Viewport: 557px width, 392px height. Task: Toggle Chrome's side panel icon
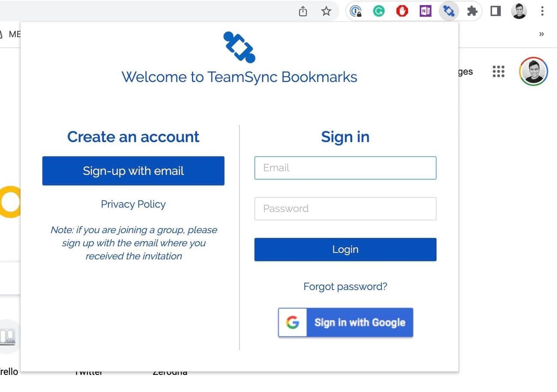coord(495,11)
